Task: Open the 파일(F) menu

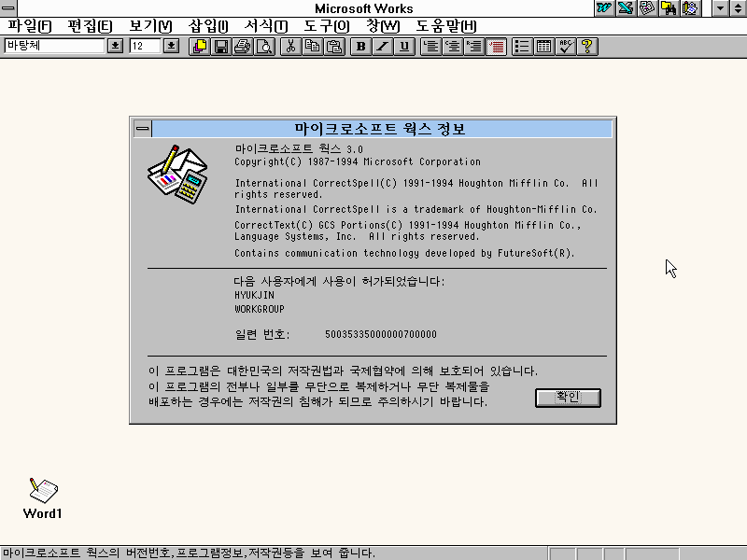Action: click(29, 26)
